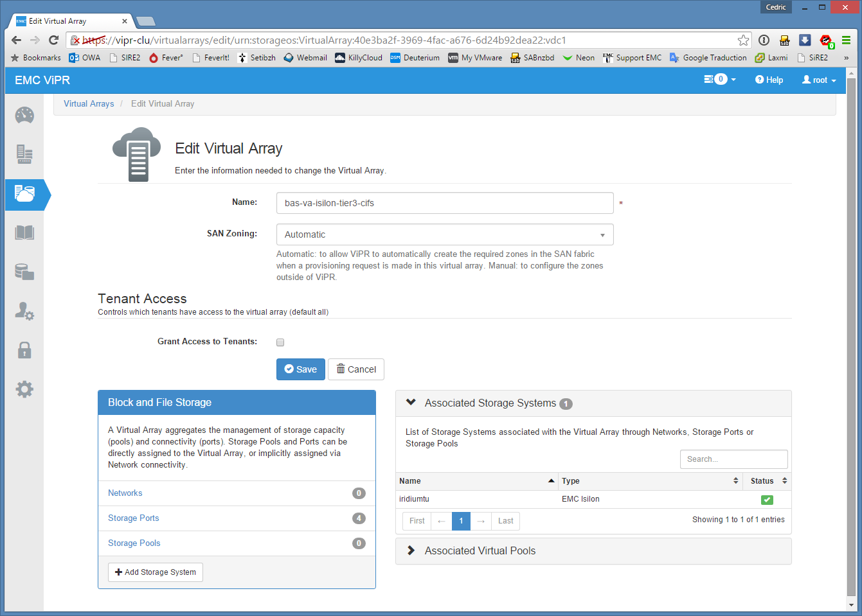Go to Virtual Arrays breadcrumb
The image size is (862, 616).
coord(89,104)
